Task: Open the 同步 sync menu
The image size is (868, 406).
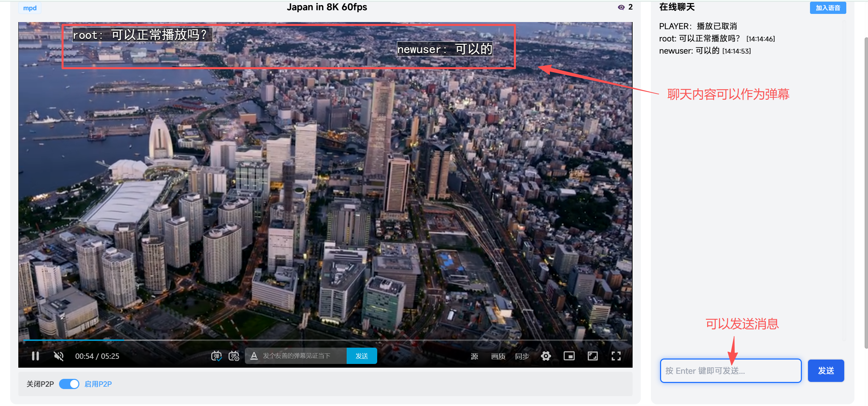Action: point(522,356)
